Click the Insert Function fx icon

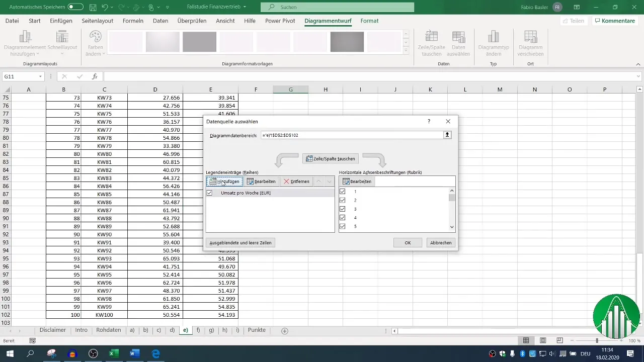pos(95,76)
